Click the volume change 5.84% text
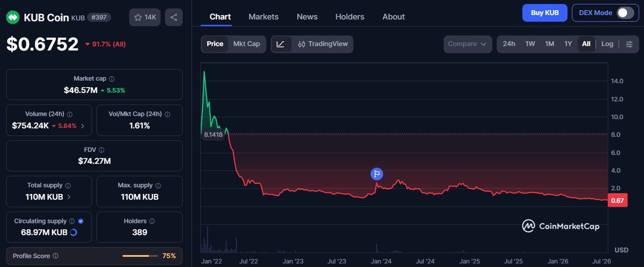 click(64, 126)
